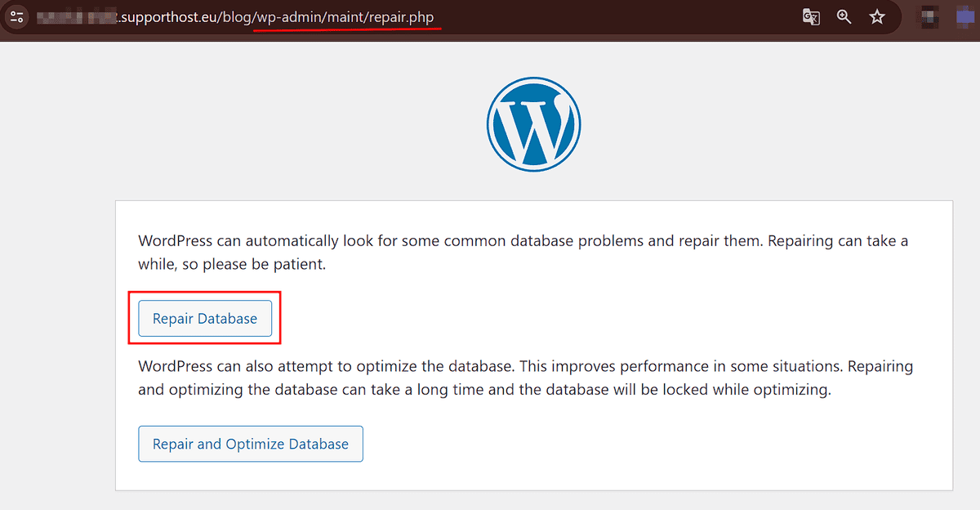This screenshot has height=510, width=980.
Task: Open the profile menu from the avatar
Action: [x=965, y=16]
